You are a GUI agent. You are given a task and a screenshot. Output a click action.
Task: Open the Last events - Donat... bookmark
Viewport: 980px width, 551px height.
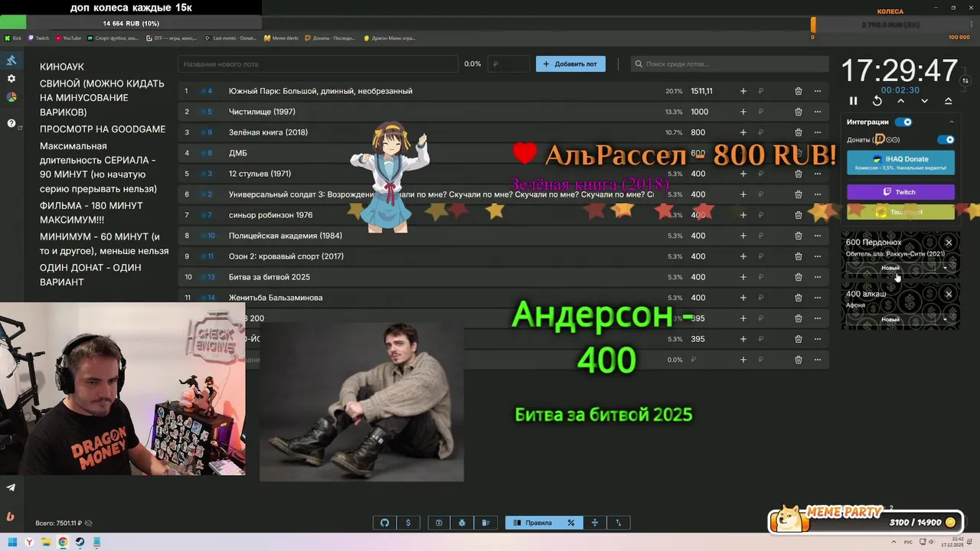(231, 37)
